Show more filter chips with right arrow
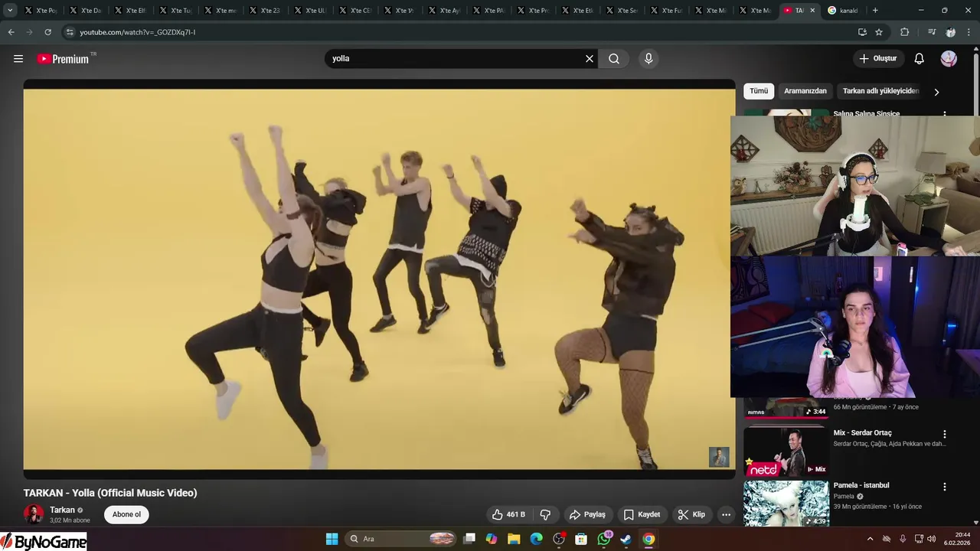 click(936, 92)
